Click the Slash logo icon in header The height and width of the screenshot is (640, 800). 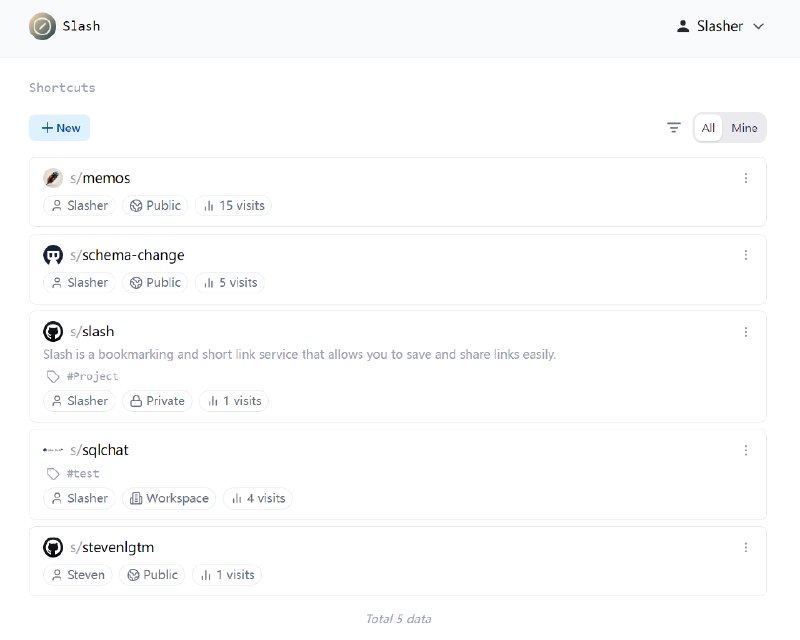tap(42, 27)
